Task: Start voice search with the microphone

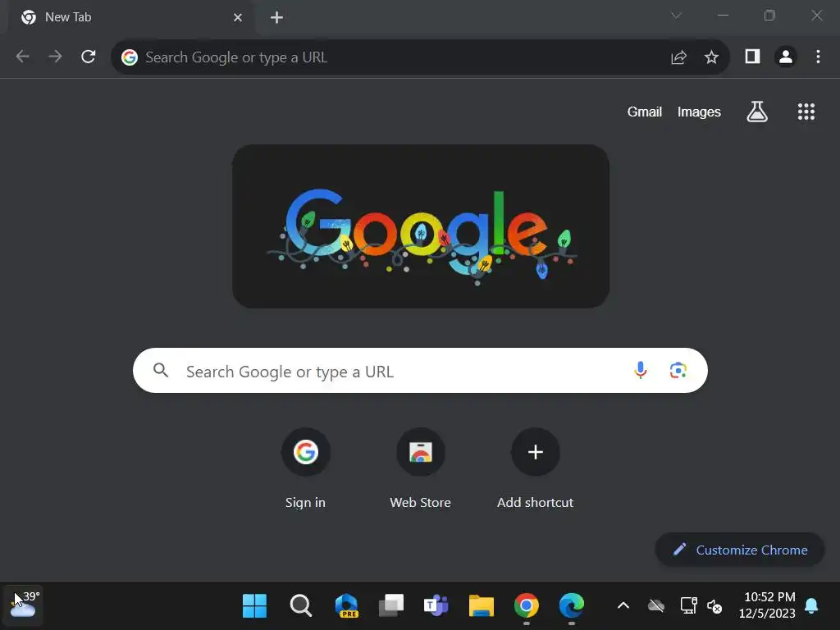Action: 640,370
